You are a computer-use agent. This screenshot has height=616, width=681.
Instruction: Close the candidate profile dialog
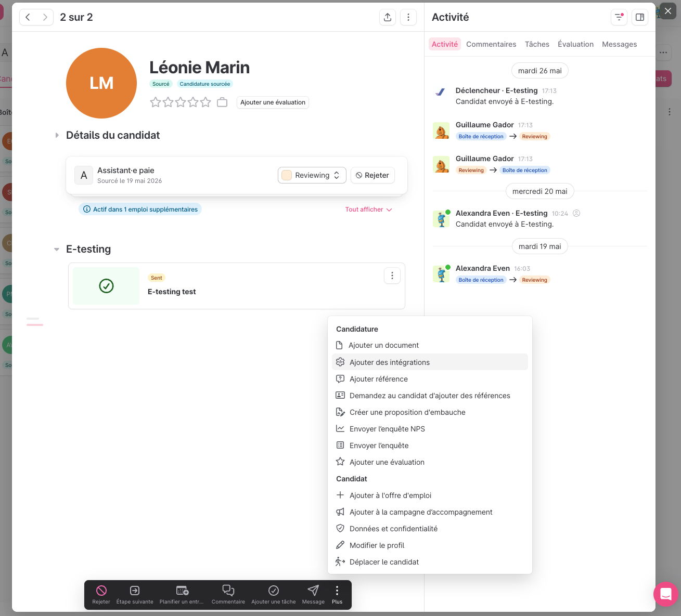pyautogui.click(x=668, y=11)
